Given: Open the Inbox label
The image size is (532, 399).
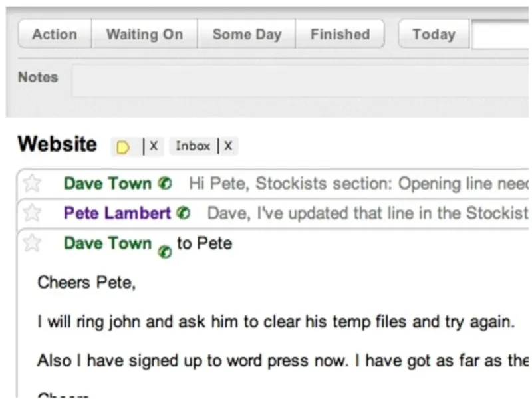Looking at the screenshot, I should click(193, 146).
